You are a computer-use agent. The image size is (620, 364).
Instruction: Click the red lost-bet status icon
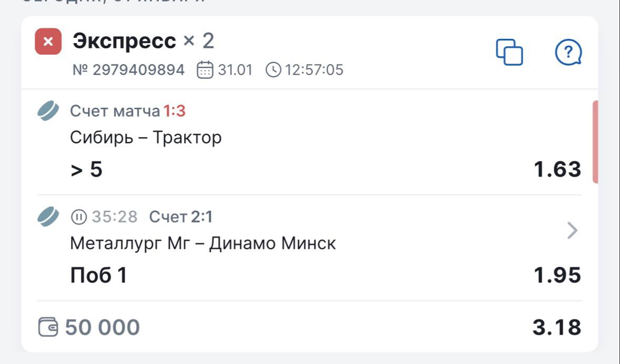coord(48,41)
